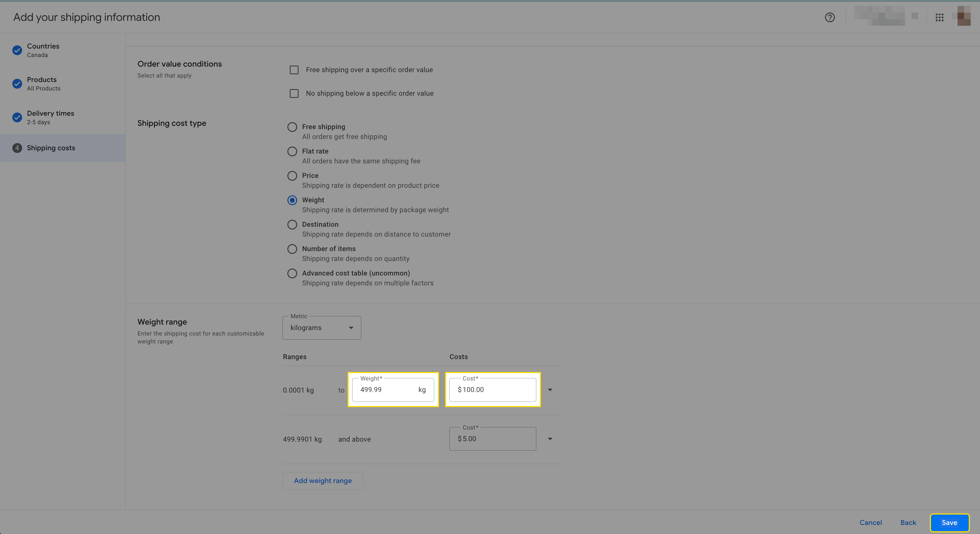The image size is (980, 534).
Task: Expand the dropdown arrow beside $5.00 cost
Action: (550, 439)
